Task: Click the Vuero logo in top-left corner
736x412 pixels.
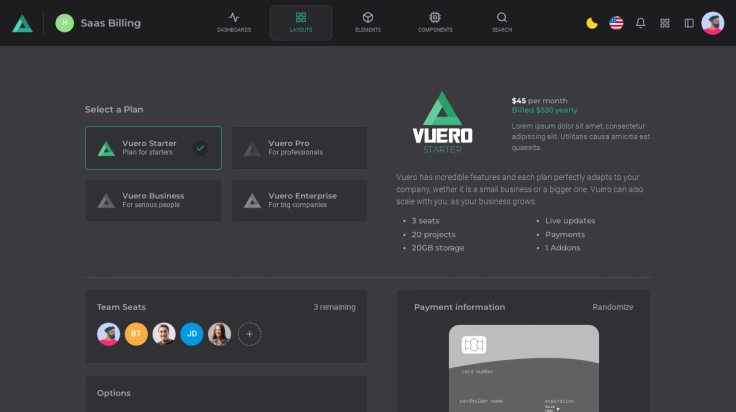Action: [22, 23]
